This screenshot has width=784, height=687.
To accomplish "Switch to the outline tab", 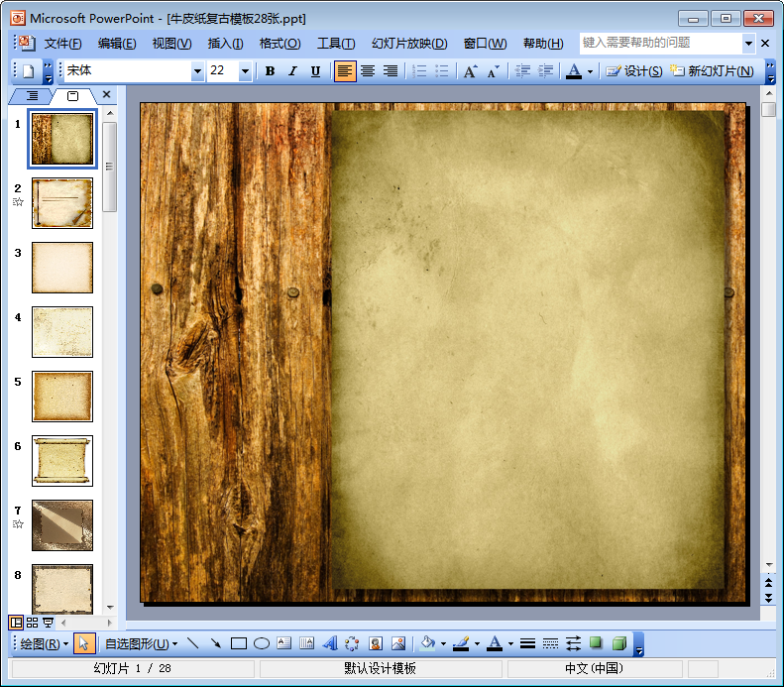I will click(x=32, y=95).
